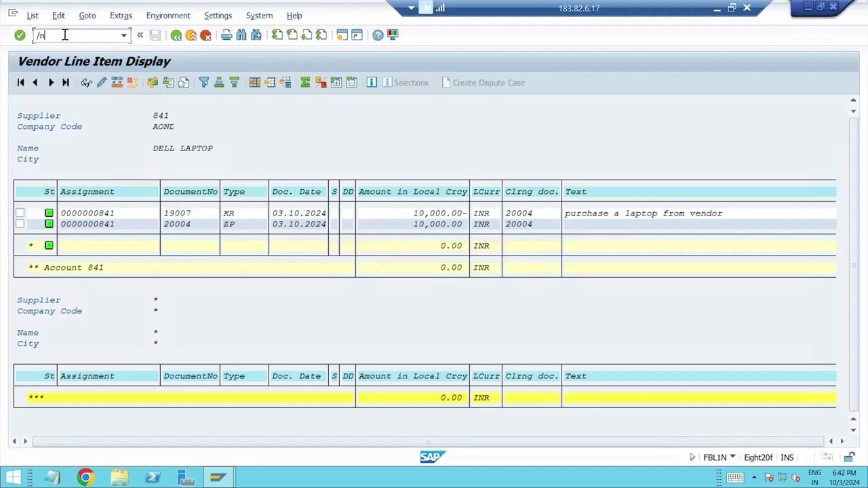Click the lock icon in status bar

[849, 457]
